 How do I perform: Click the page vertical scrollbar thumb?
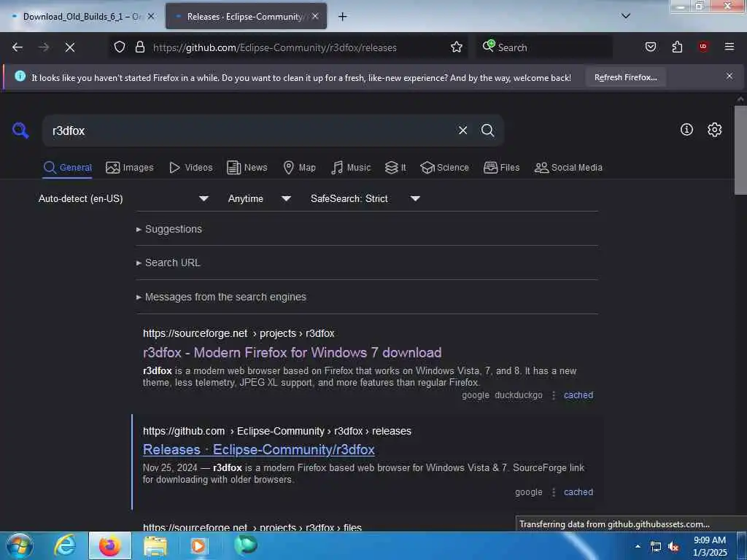[740, 149]
